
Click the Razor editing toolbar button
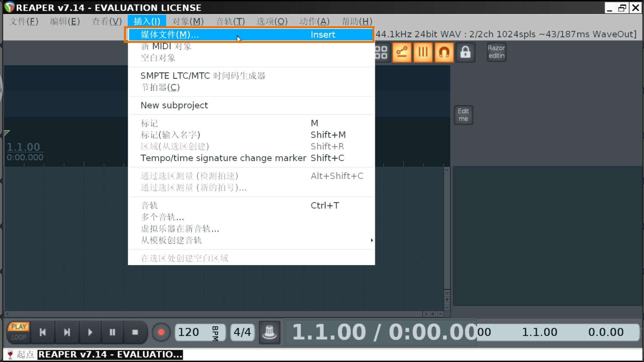point(496,52)
